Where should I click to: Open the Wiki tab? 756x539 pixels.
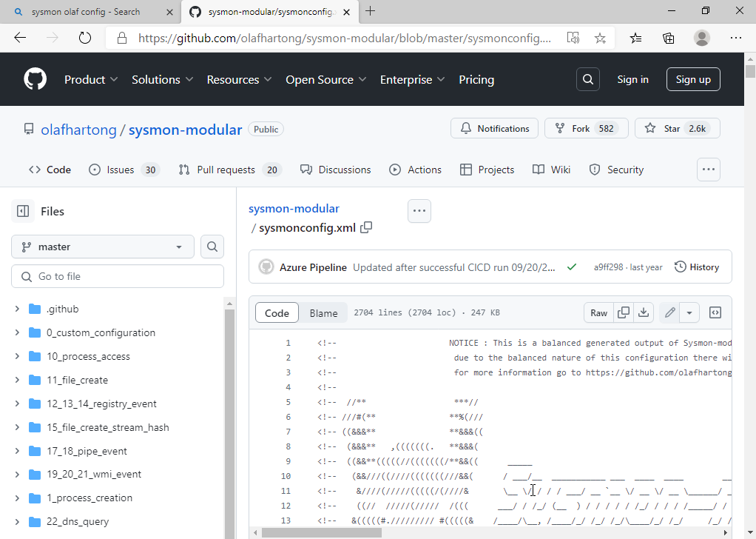click(551, 170)
